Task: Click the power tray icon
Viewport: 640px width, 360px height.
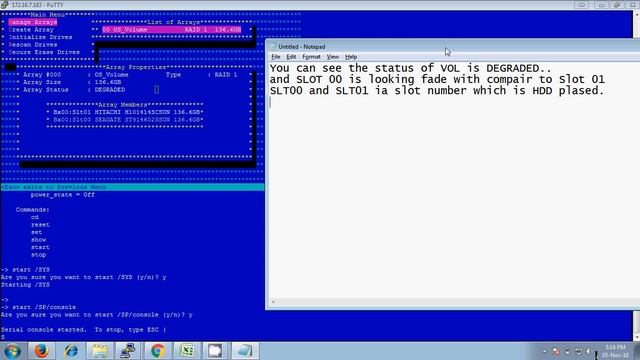Action: tap(567, 351)
